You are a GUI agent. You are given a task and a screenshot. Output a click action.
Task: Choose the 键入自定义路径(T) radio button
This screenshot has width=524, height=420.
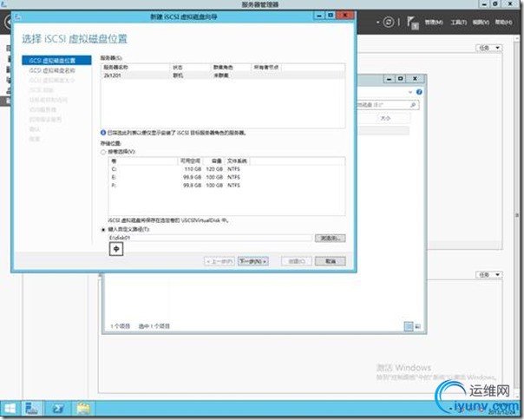click(103, 230)
